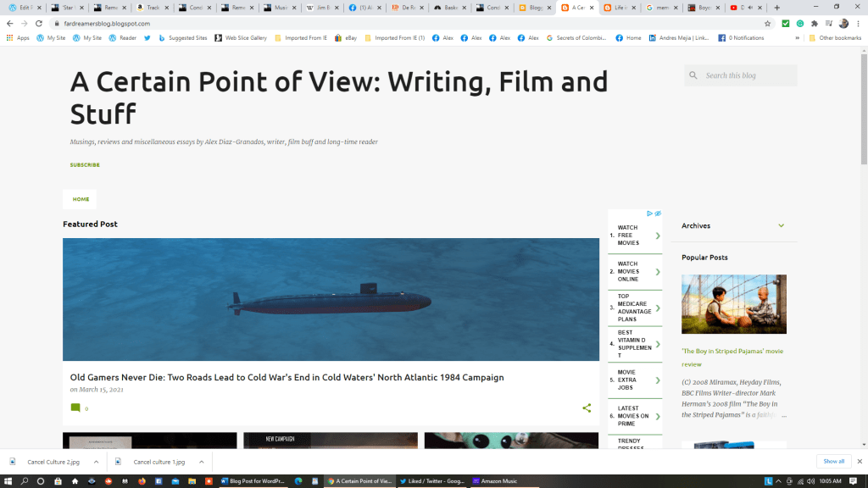
Task: Close the AdChoices ad panel
Action: tap(658, 213)
